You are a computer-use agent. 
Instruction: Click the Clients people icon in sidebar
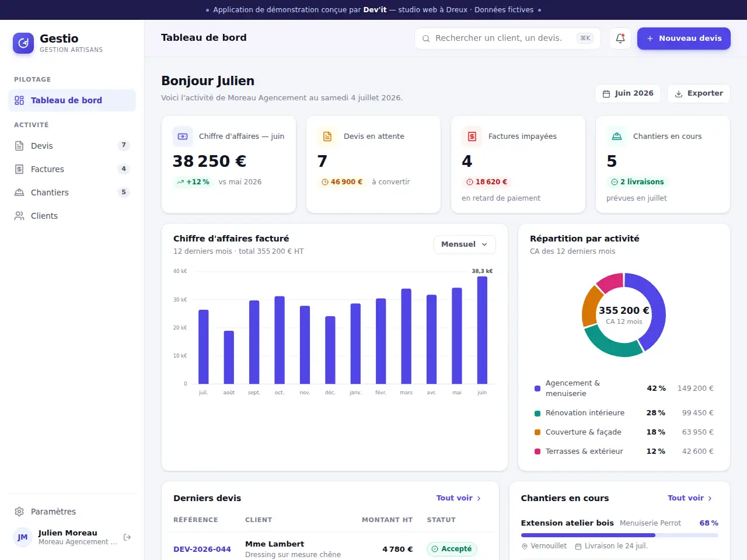pyautogui.click(x=19, y=216)
